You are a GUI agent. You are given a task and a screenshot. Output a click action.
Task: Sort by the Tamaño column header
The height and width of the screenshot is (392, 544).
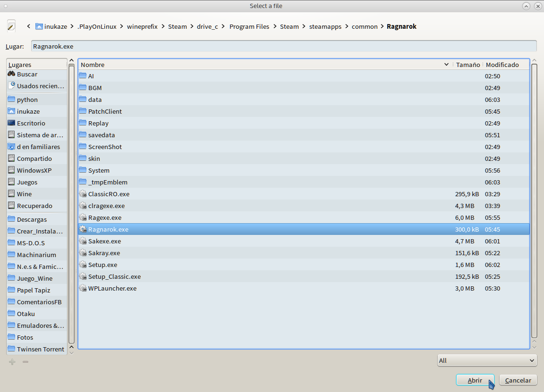[x=468, y=65]
